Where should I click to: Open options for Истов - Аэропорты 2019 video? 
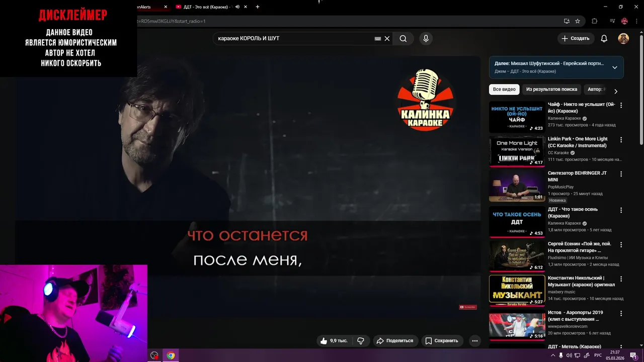tap(621, 313)
